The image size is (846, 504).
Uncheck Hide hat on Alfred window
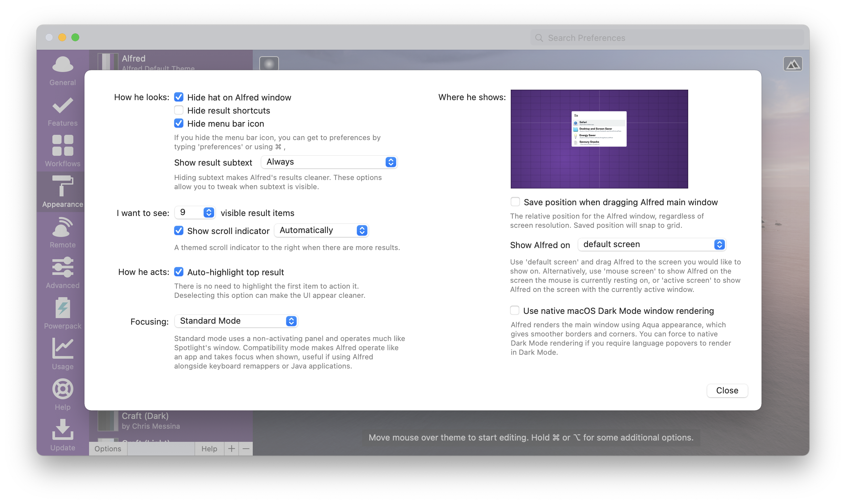(x=179, y=97)
